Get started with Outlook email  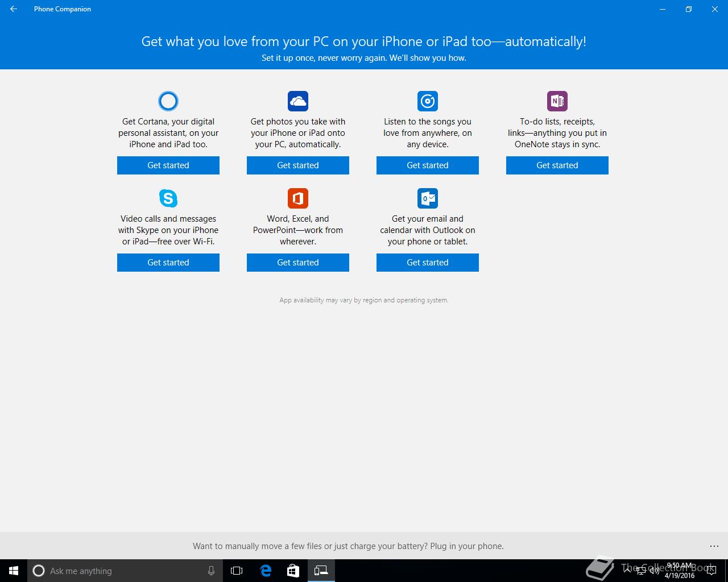click(428, 263)
